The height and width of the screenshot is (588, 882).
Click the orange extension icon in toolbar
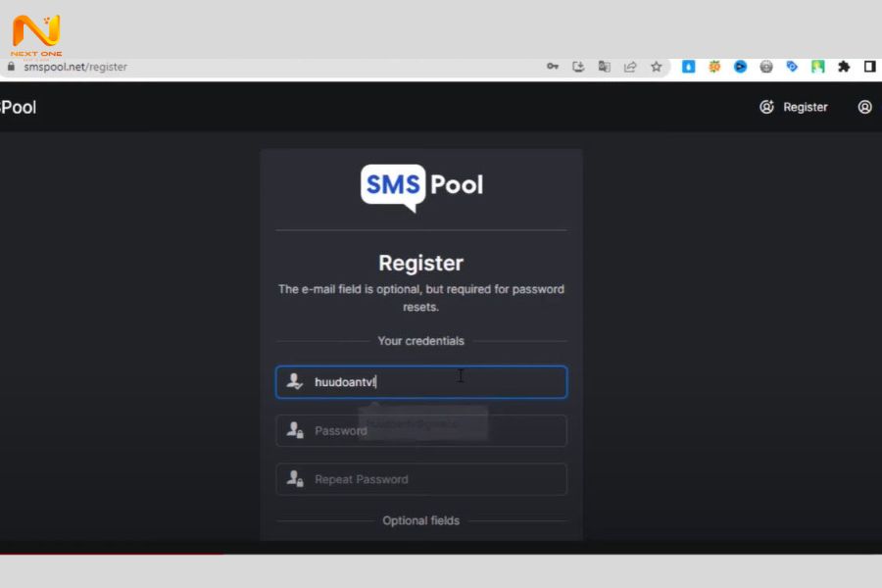714,67
